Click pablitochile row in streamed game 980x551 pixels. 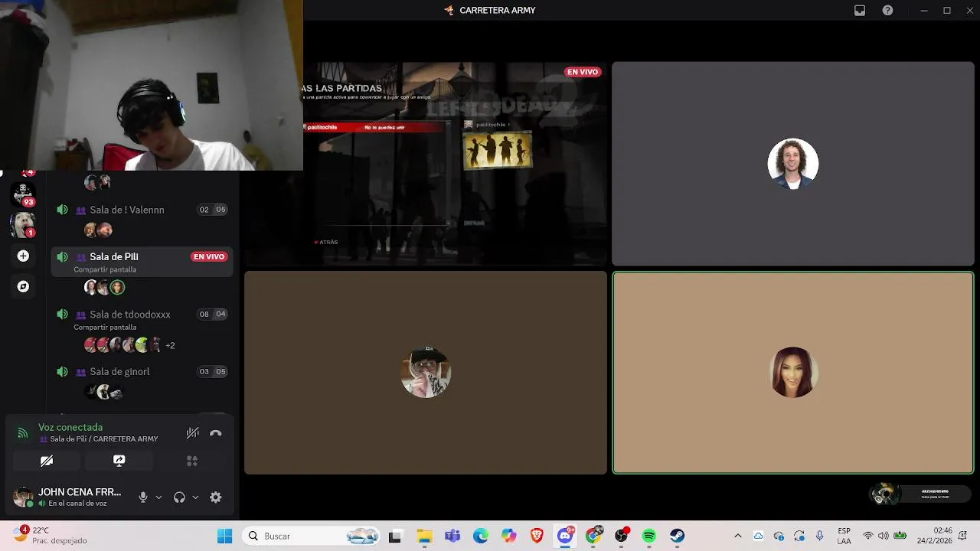[374, 127]
